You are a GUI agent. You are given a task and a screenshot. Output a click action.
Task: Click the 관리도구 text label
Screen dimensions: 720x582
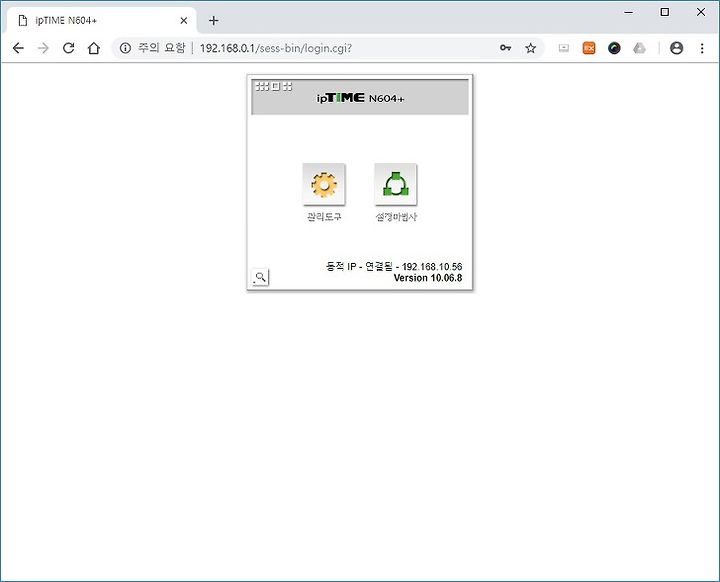(324, 217)
